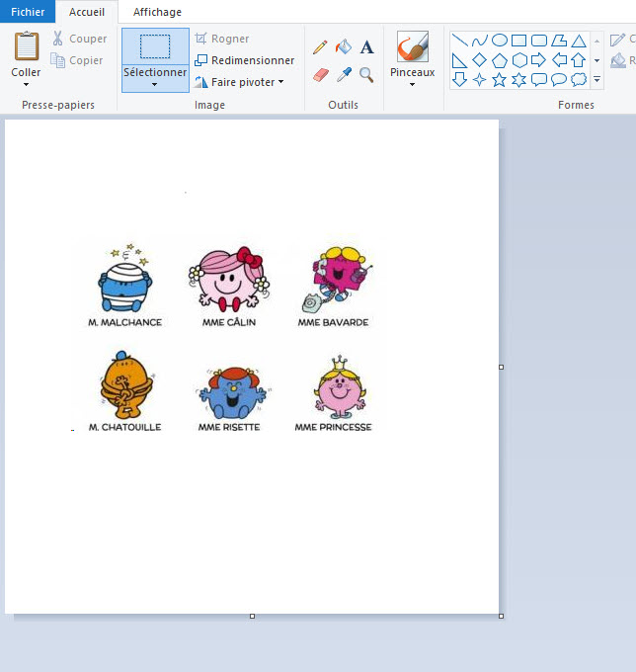Click Copier in Presse-papiers
This screenshot has width=636, height=672.
[x=77, y=60]
